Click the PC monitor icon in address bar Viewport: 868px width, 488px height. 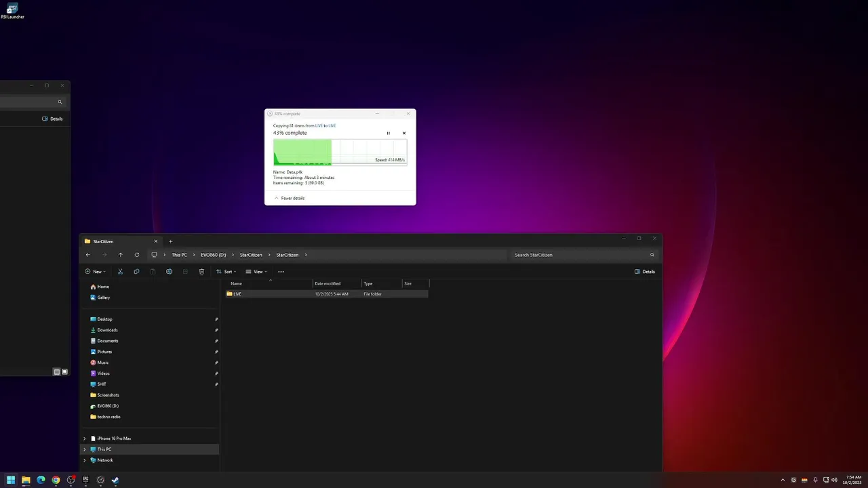[154, 255]
